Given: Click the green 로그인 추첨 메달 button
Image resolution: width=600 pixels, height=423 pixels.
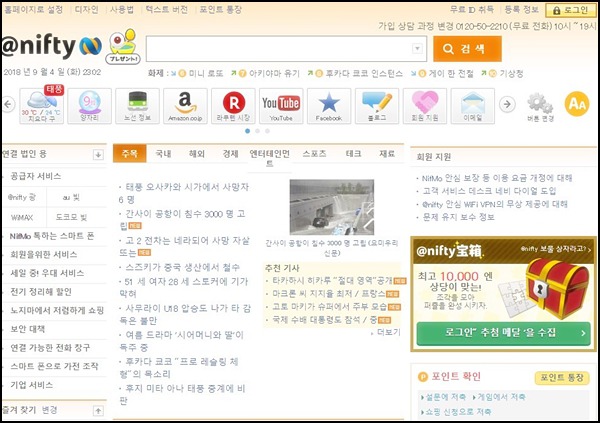Looking at the screenshot, I should 503,333.
